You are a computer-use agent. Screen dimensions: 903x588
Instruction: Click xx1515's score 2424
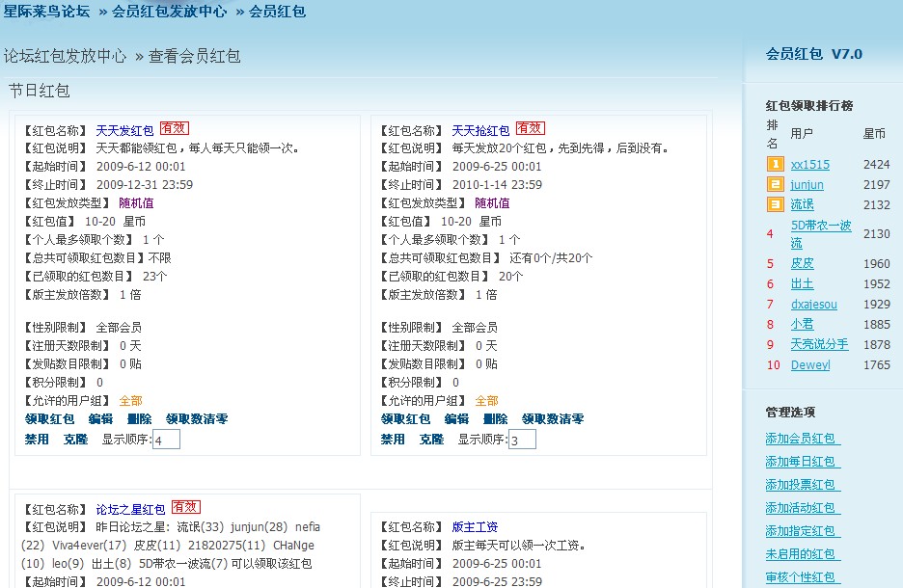877,165
